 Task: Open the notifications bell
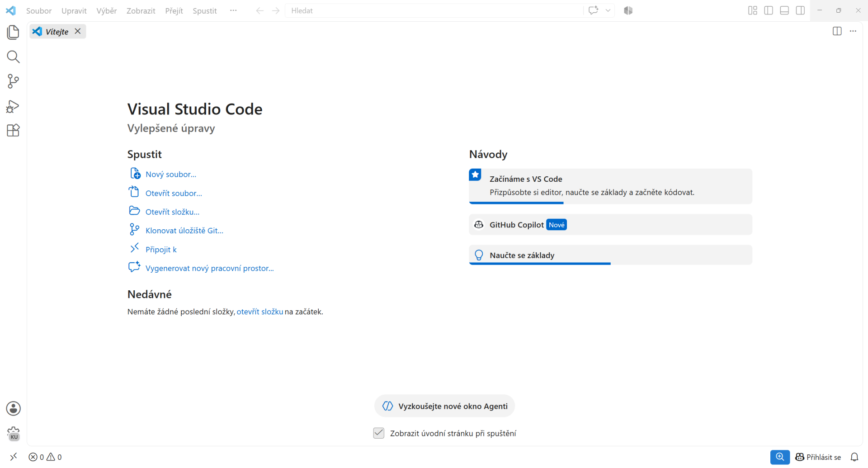pos(854,457)
